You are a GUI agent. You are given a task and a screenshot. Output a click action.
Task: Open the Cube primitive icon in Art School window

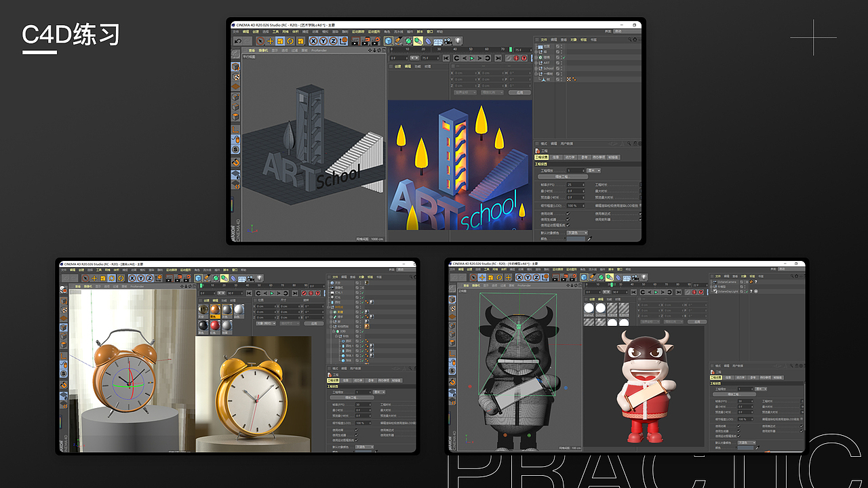click(x=389, y=41)
